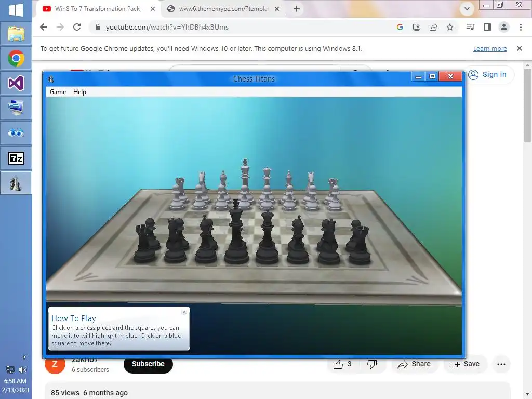This screenshot has width=532, height=399.
Task: Open the Chrome three-dot menu
Action: [521, 27]
